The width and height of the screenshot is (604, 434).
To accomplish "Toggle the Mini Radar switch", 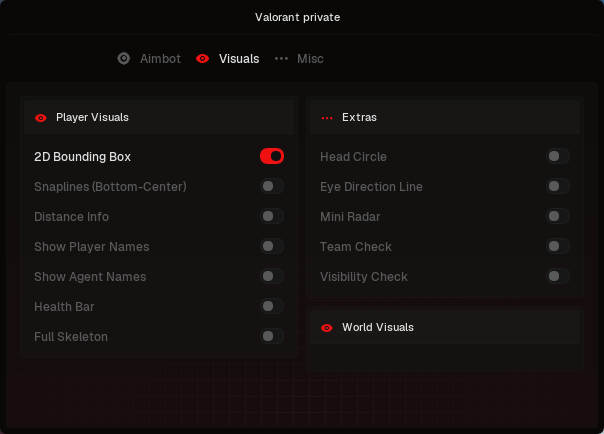I will [x=558, y=216].
